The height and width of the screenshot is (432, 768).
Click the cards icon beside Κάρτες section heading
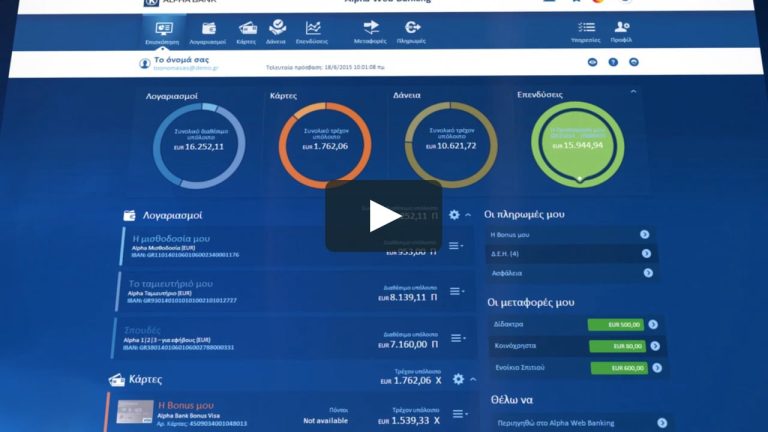[117, 380]
